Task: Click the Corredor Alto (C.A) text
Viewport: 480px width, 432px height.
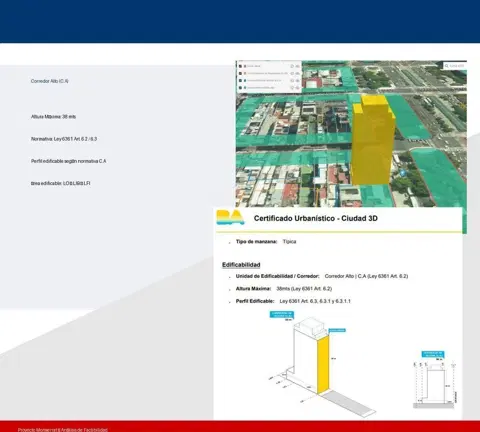Action: coord(50,81)
